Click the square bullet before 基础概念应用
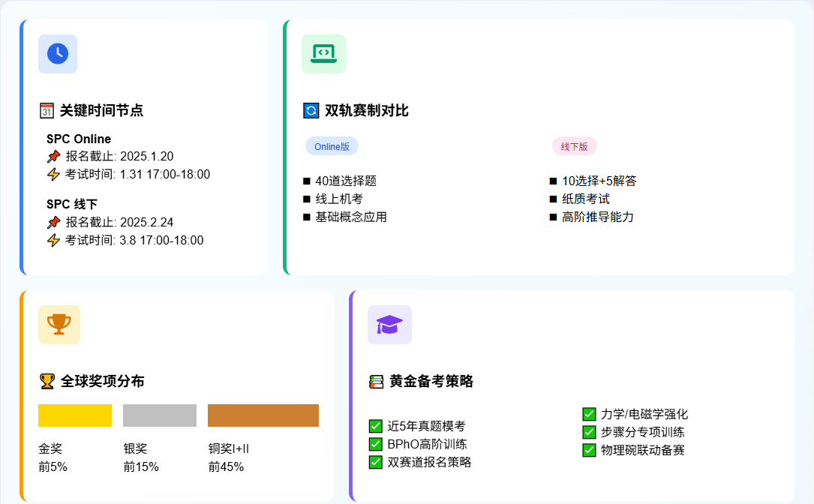 (307, 217)
